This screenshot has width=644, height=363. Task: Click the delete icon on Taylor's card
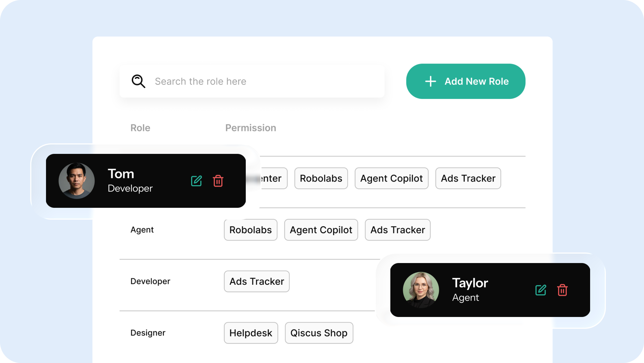point(562,290)
